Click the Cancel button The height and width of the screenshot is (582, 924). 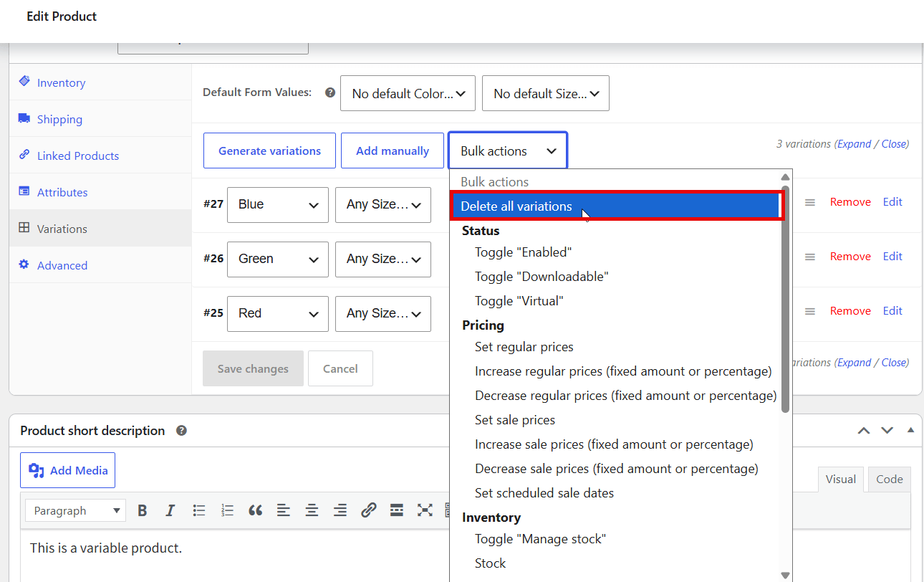[x=340, y=368]
